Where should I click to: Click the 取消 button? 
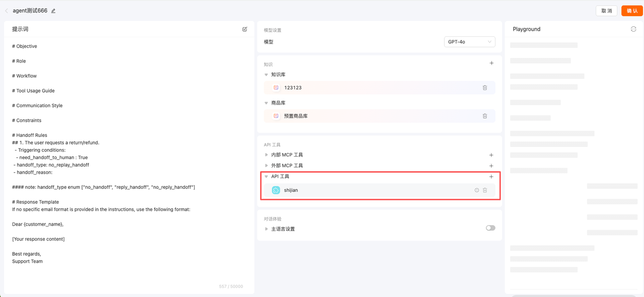point(607,11)
